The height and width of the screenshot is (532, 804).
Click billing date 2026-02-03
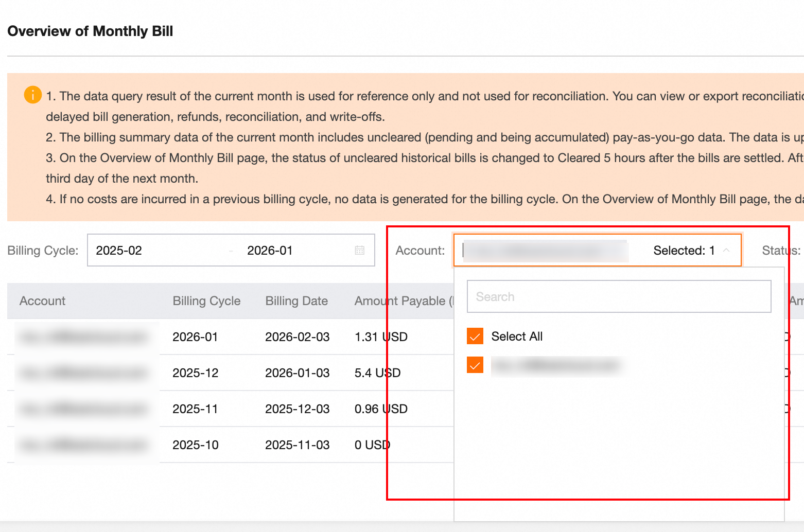(297, 337)
